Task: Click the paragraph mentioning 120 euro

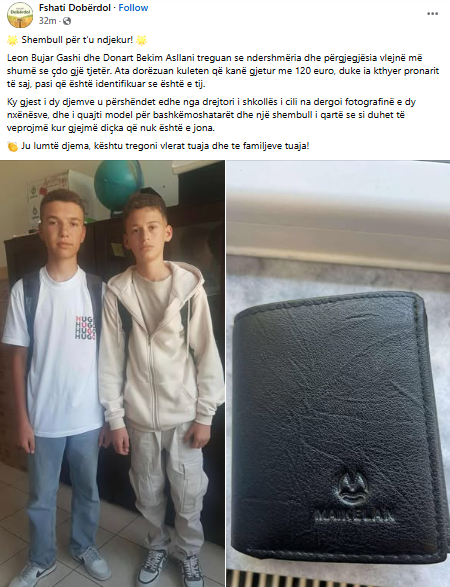Action: pyautogui.click(x=223, y=71)
